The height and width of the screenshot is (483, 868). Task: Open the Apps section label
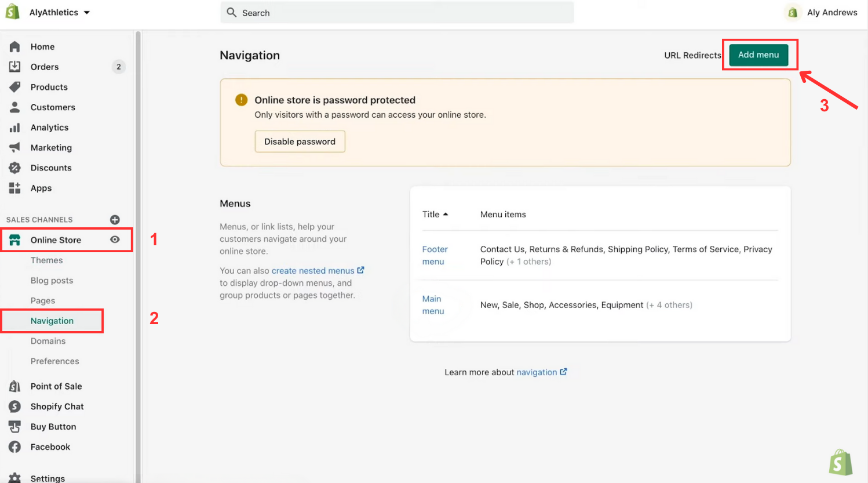[41, 188]
